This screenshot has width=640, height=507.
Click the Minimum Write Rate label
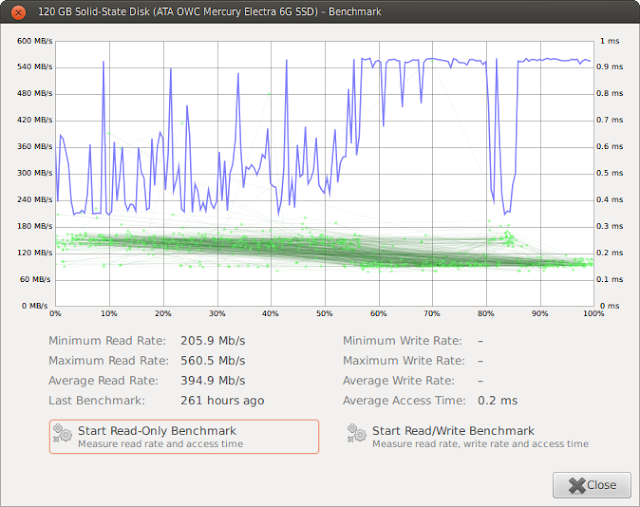tap(402, 341)
